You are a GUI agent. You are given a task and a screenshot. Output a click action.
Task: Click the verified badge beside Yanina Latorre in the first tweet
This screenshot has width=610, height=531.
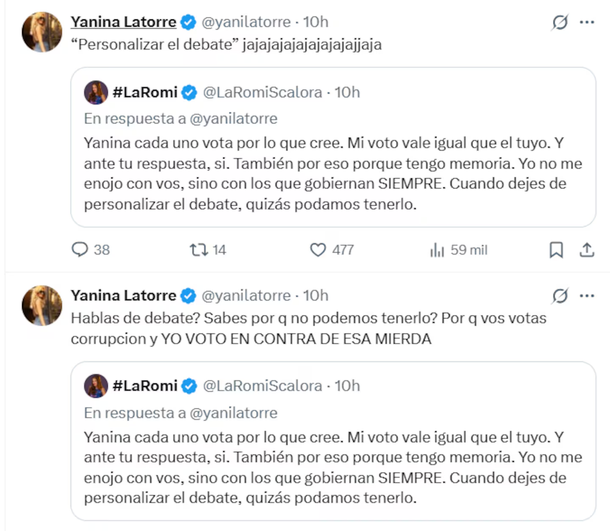pos(186,22)
